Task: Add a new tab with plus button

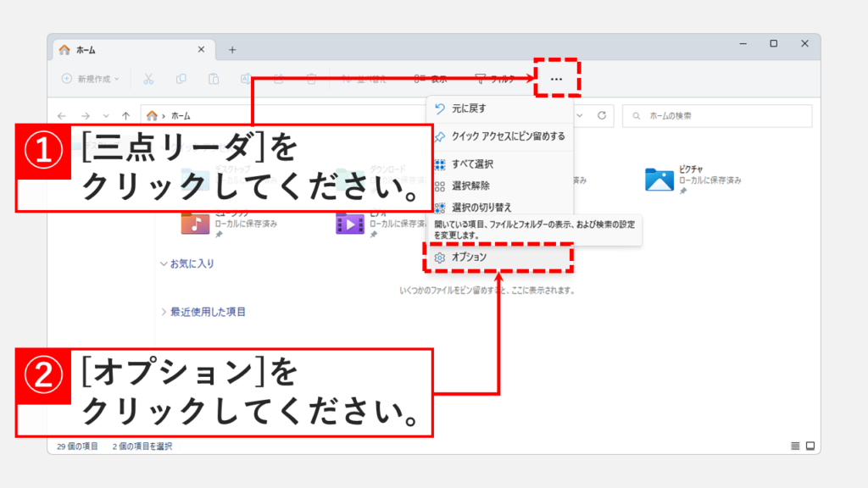Action: pos(232,49)
